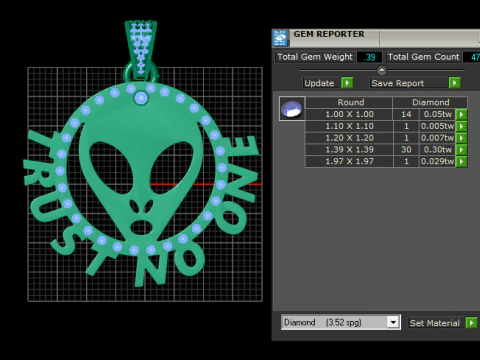Click the Set Material button label
The height and width of the screenshot is (360, 480).
point(435,323)
